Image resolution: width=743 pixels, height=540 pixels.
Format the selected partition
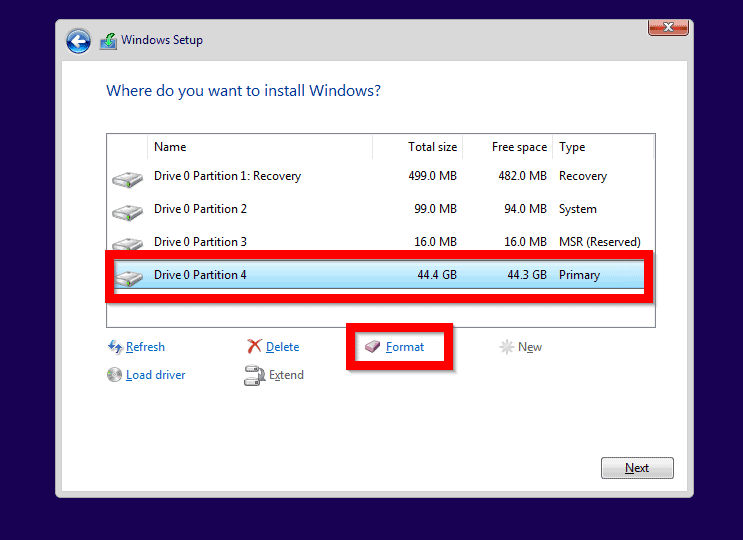(405, 347)
